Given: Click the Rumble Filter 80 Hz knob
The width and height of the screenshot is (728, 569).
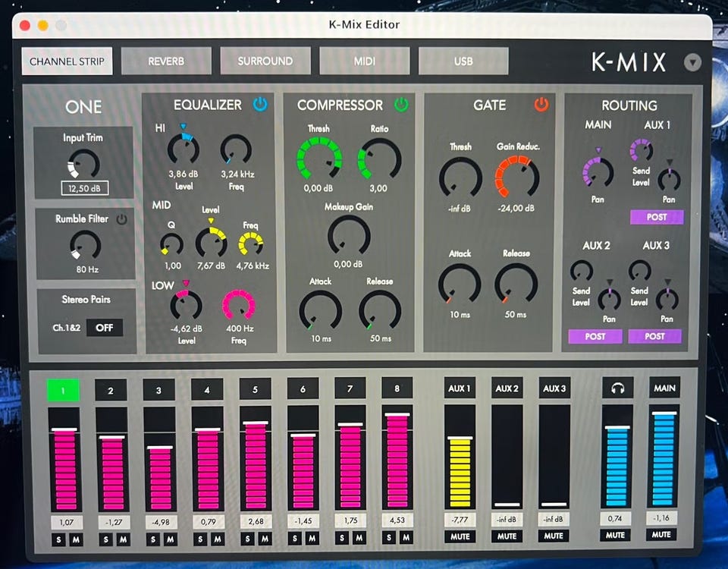Looking at the screenshot, I should point(85,245).
